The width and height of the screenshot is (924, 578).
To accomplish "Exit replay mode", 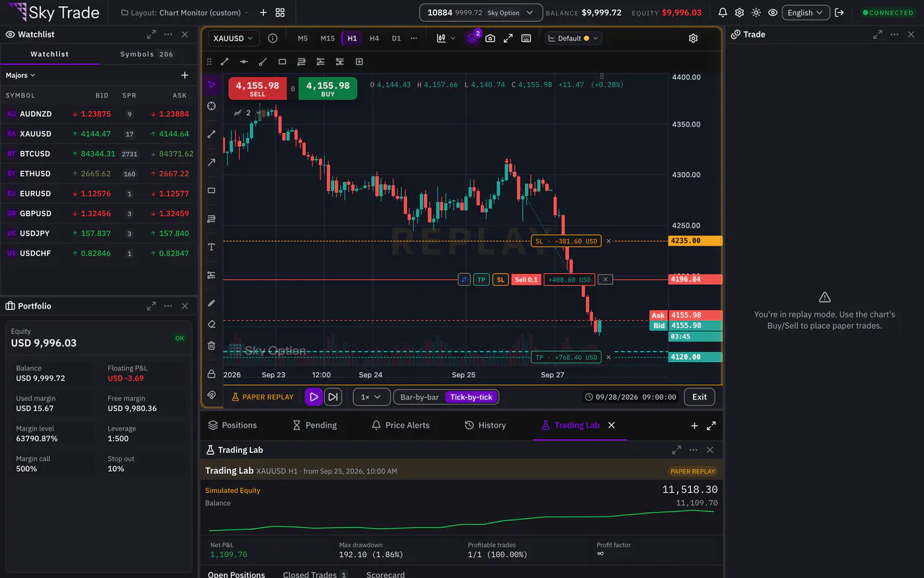I will (x=699, y=397).
